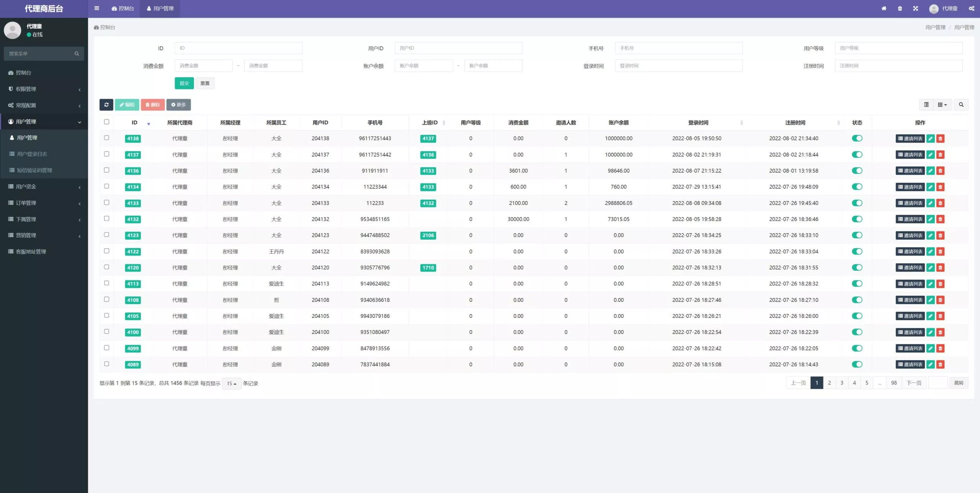Enable status toggle for user 4099
This screenshot has height=493, width=980.
(857, 348)
